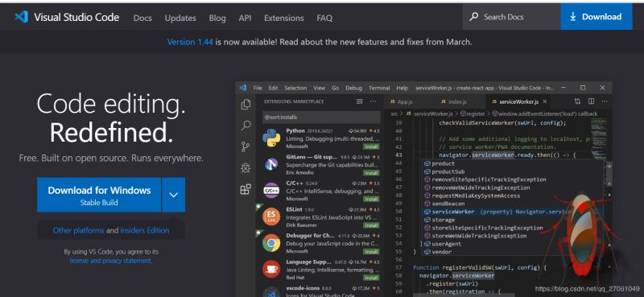Image resolution: width=644 pixels, height=297 pixels.
Task: Open the Extensions nav item in header
Action: coord(284,18)
